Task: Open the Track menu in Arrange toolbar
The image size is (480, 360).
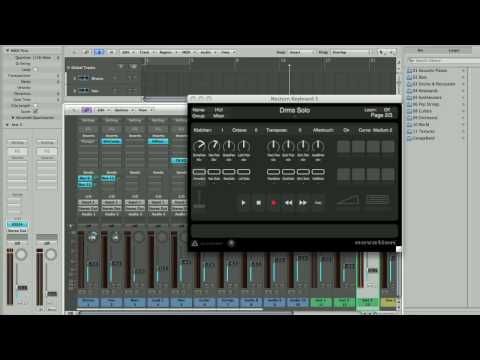Action: 147,52
